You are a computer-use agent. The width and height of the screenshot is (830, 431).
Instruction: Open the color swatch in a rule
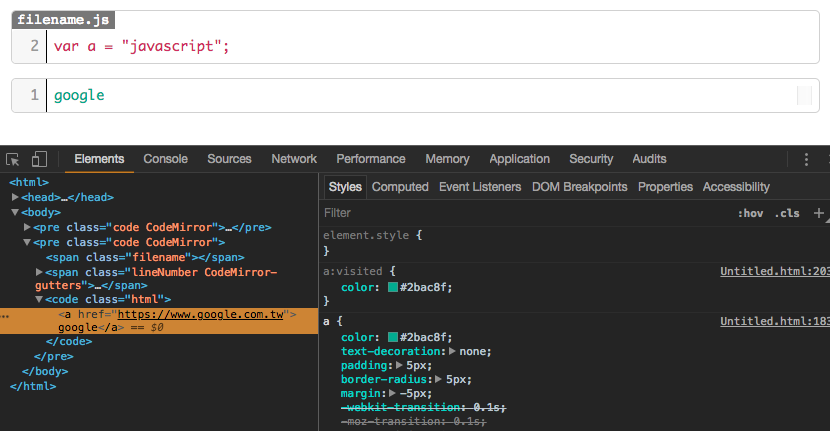coord(393,337)
